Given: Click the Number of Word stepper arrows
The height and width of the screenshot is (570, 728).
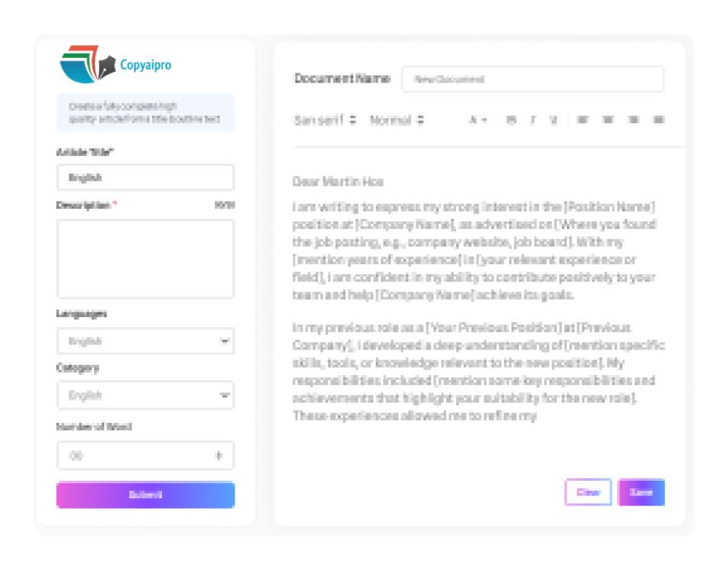Looking at the screenshot, I should tap(219, 456).
